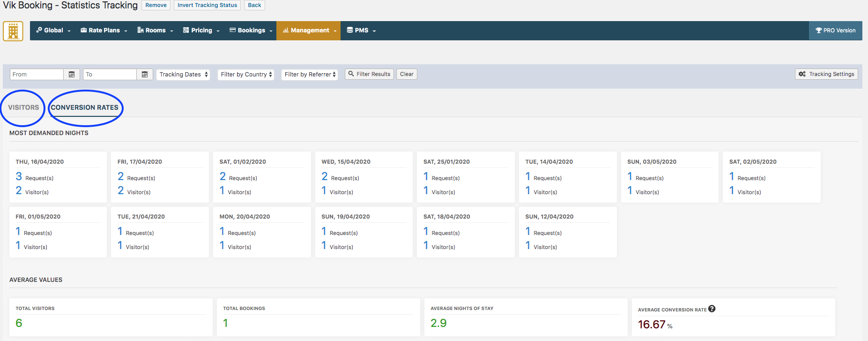This screenshot has height=341, width=868.
Task: Expand the Filter by Referrer dropdown
Action: pos(310,75)
